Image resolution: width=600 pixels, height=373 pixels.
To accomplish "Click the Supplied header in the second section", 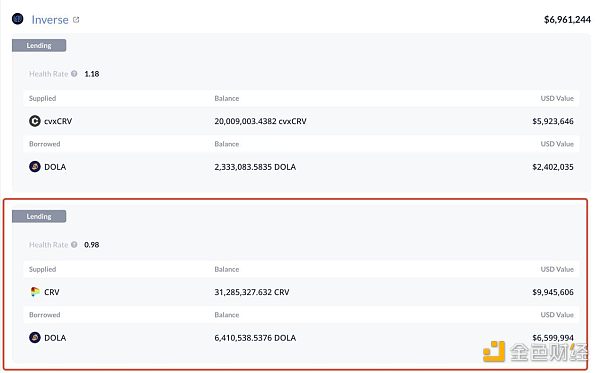I will click(x=42, y=269).
